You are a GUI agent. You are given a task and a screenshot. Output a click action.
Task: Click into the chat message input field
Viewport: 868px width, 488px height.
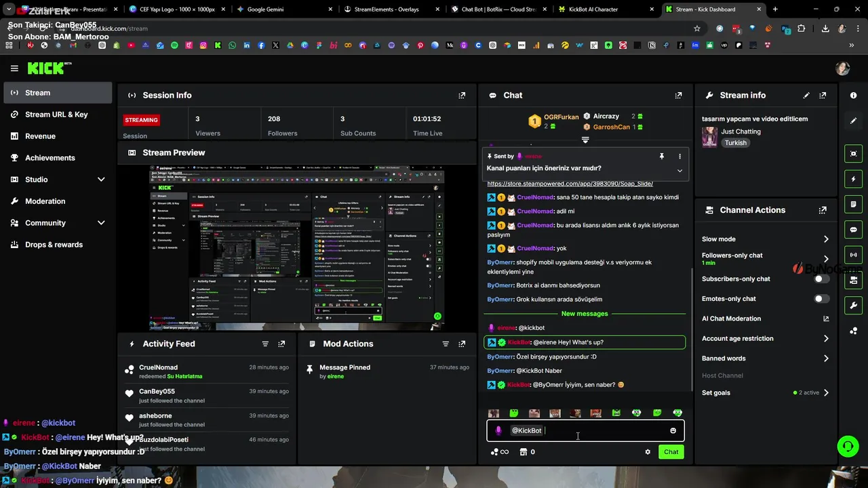[585, 430]
